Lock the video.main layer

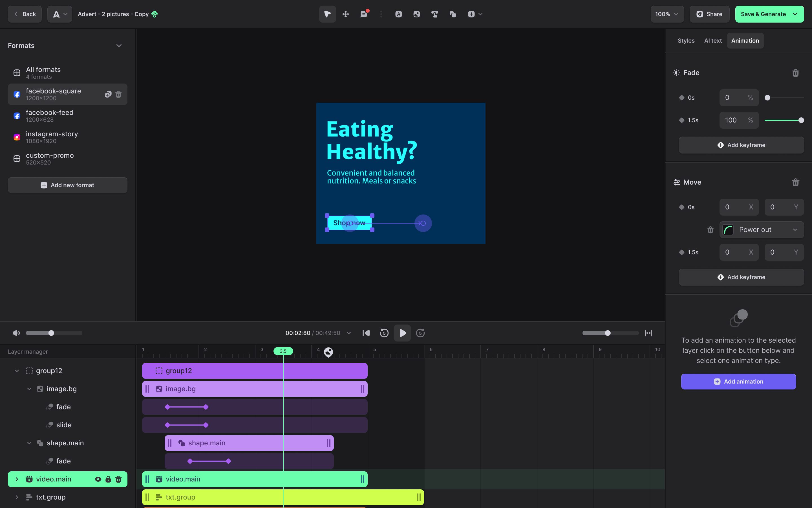[108, 479]
